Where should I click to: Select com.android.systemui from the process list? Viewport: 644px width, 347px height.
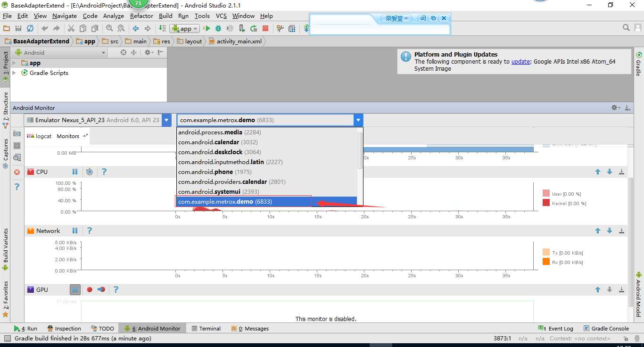point(267,191)
